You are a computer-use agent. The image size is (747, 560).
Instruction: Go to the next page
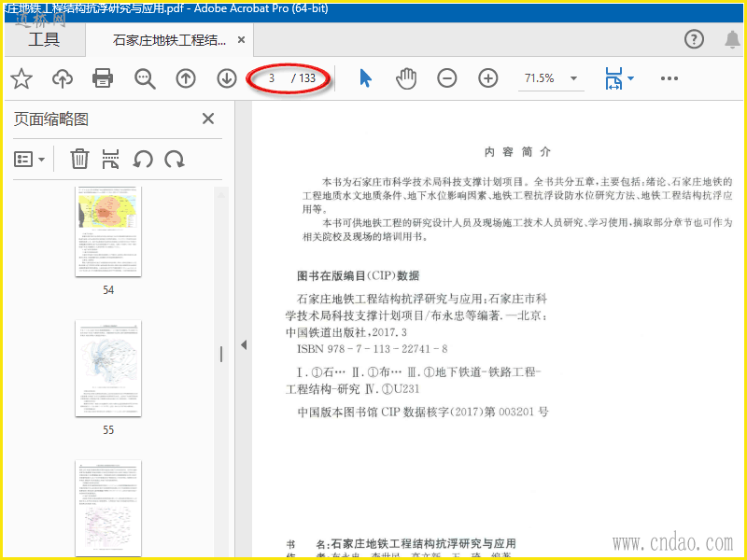pos(227,78)
